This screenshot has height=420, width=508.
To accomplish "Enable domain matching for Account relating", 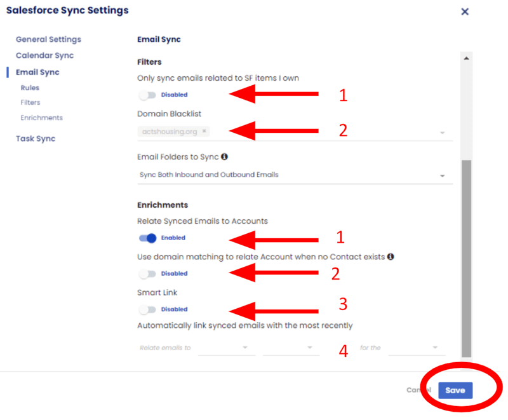I will click(x=147, y=273).
